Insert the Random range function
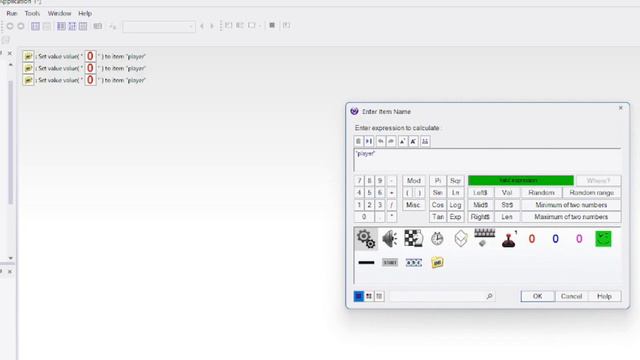Viewport: 640px width, 360px height. click(591, 193)
